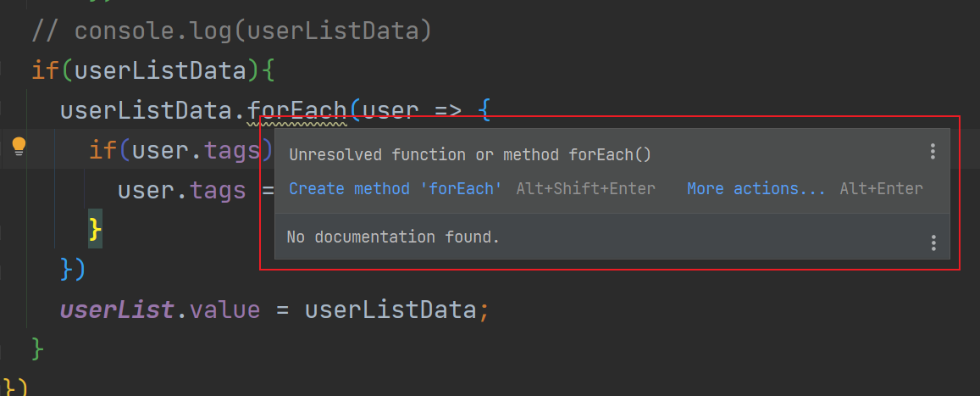The width and height of the screenshot is (980, 396).
Task: Click the italic userList variable
Action: tap(118, 310)
